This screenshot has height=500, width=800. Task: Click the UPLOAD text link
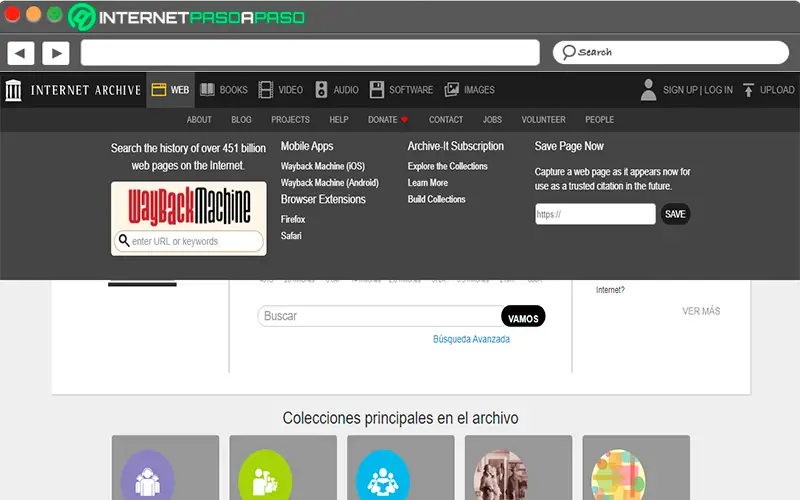[777, 90]
